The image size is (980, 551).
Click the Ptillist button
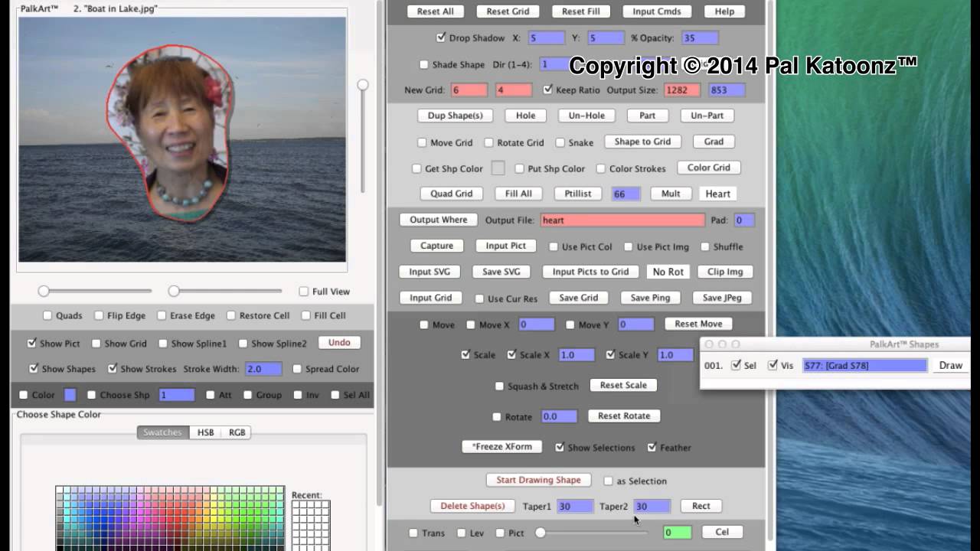click(577, 194)
